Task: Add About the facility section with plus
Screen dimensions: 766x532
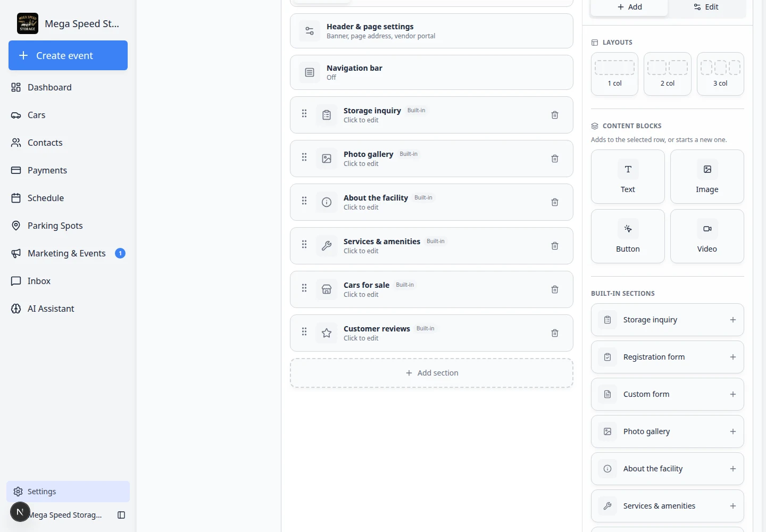Action: click(733, 469)
